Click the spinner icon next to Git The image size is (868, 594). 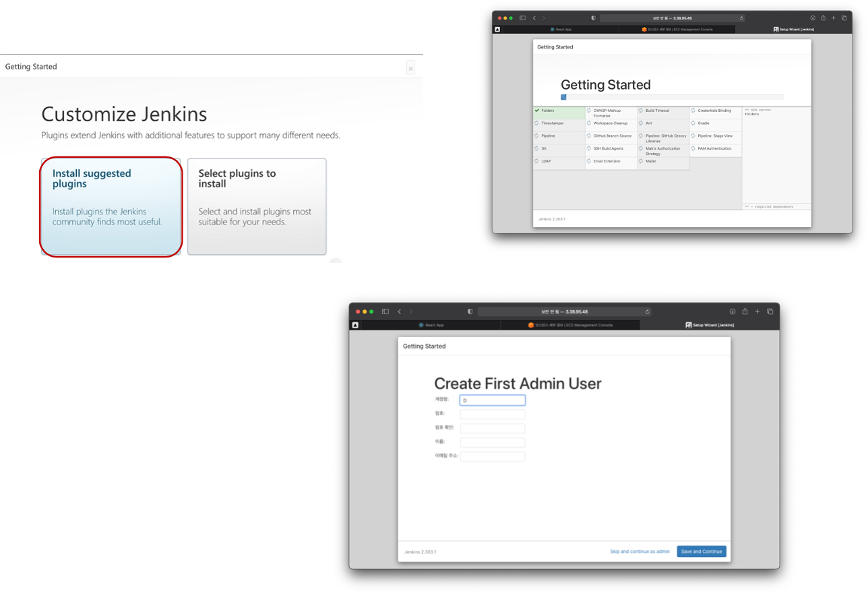tap(537, 148)
